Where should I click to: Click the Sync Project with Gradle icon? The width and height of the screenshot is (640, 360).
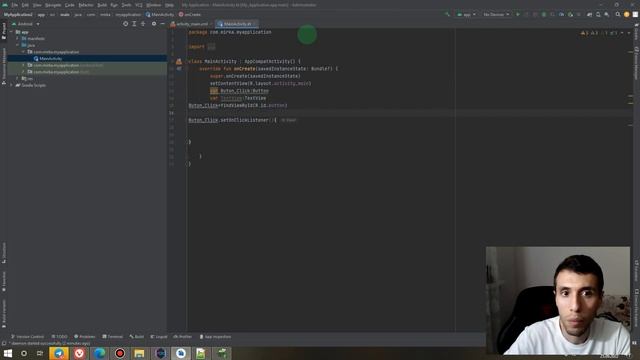point(589,14)
